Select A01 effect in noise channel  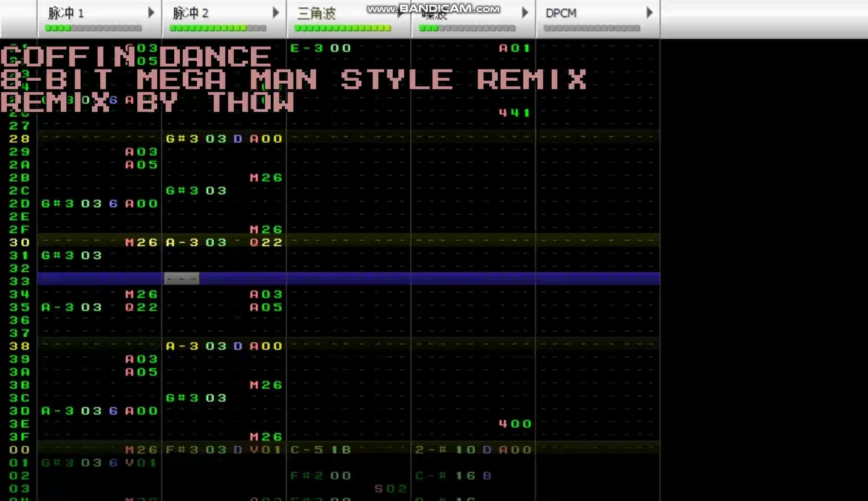(515, 48)
